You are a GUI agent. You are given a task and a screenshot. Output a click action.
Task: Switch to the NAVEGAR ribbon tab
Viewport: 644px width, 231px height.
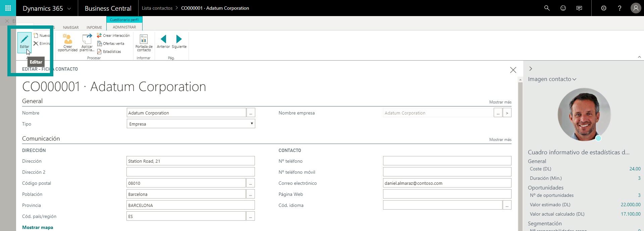pos(71,27)
